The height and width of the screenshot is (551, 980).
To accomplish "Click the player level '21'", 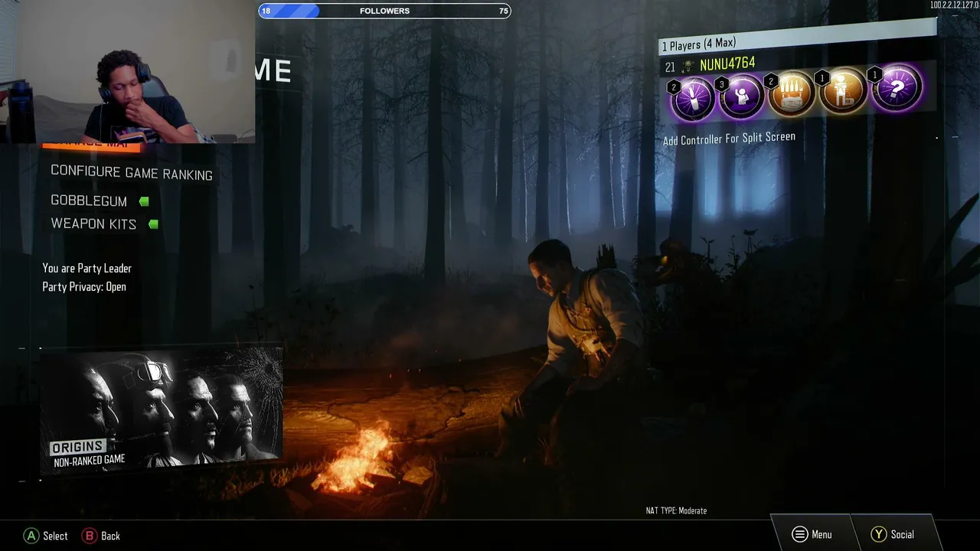I will [x=670, y=67].
